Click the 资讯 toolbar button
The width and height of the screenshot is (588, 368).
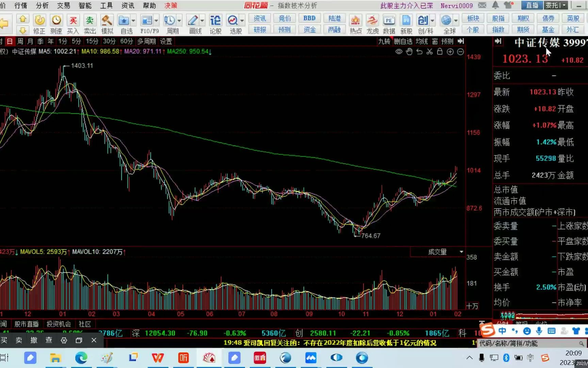tap(260, 18)
